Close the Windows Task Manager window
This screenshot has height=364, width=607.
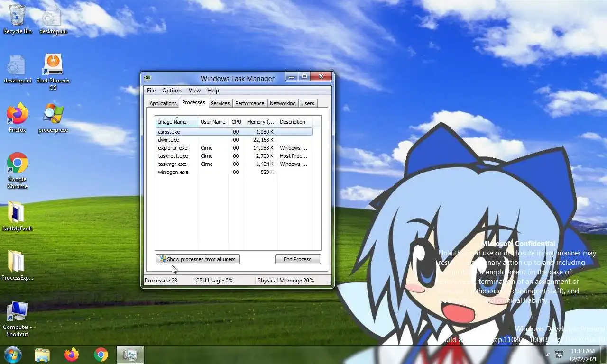point(321,76)
